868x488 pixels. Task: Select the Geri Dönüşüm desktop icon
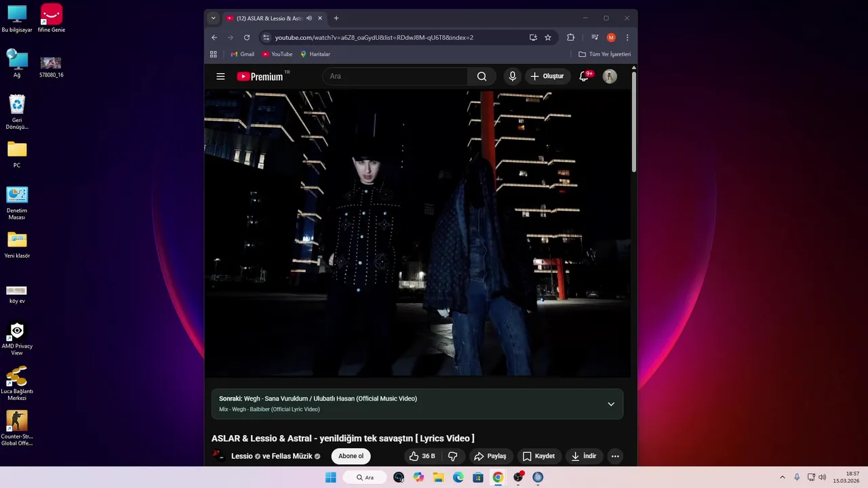(x=17, y=112)
